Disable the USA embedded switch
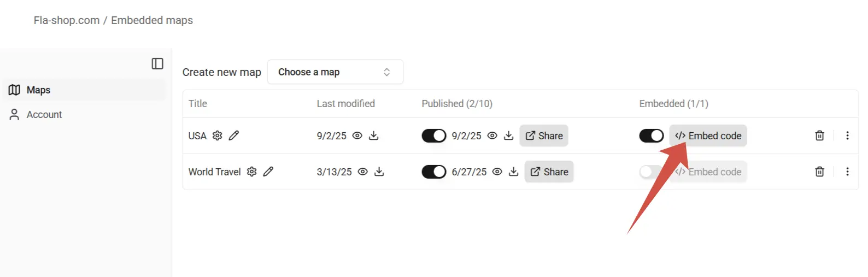 click(x=652, y=135)
